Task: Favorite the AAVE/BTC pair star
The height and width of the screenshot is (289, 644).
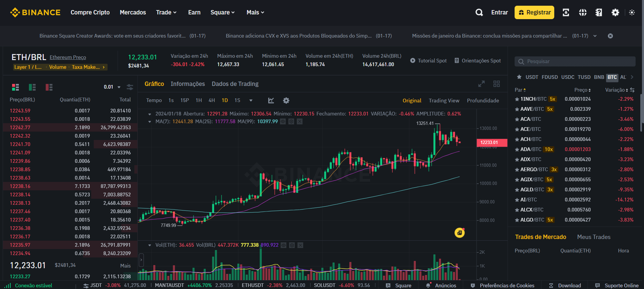Action: point(517,109)
